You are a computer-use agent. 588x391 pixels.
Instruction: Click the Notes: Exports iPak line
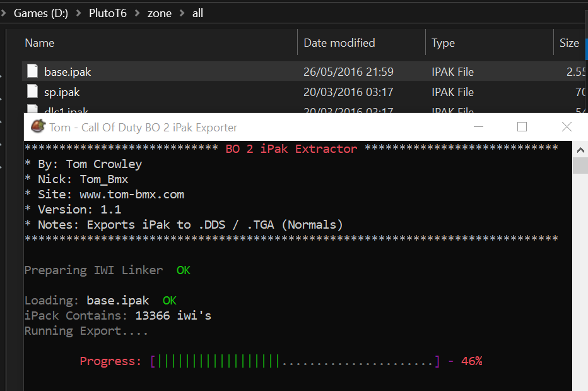184,225
